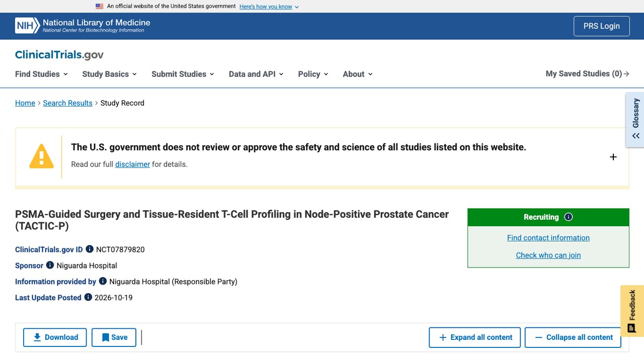Viewport: 644px width, 362px height.
Task: Expand the disclaimer notice with plus icon
Action: click(x=613, y=157)
